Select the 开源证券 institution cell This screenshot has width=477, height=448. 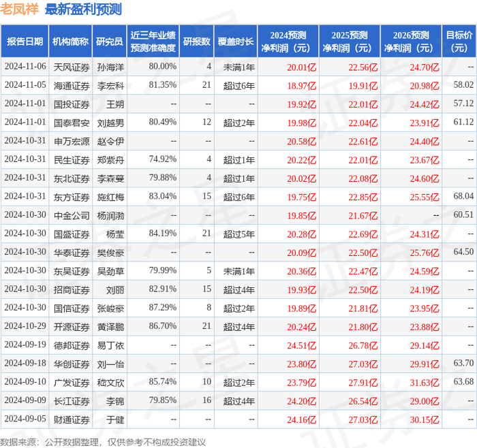(x=72, y=327)
